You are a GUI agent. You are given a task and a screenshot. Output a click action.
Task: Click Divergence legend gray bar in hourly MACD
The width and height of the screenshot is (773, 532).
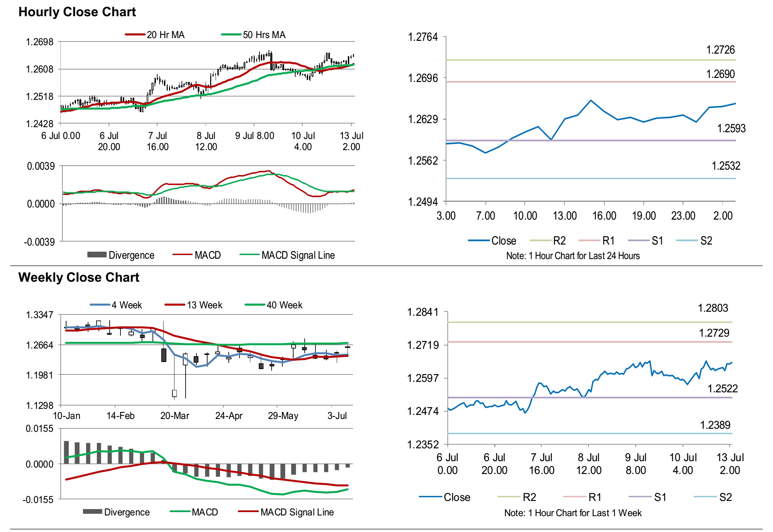tap(97, 255)
